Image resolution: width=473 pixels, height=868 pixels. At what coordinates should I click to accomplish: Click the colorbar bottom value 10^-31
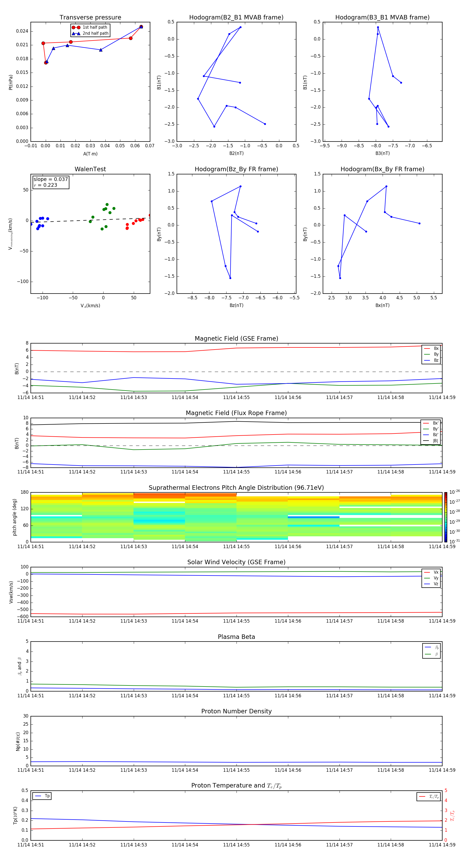tap(455, 542)
